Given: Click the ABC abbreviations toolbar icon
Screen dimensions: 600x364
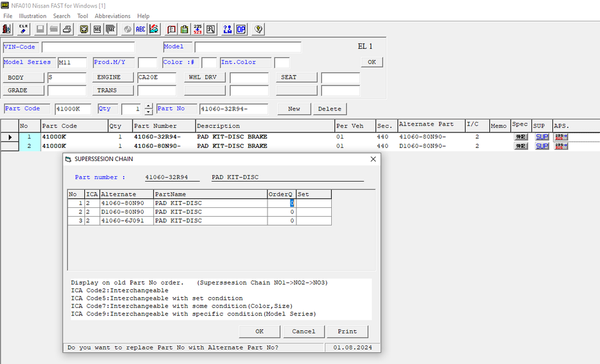Looking at the screenshot, I should click(141, 29).
